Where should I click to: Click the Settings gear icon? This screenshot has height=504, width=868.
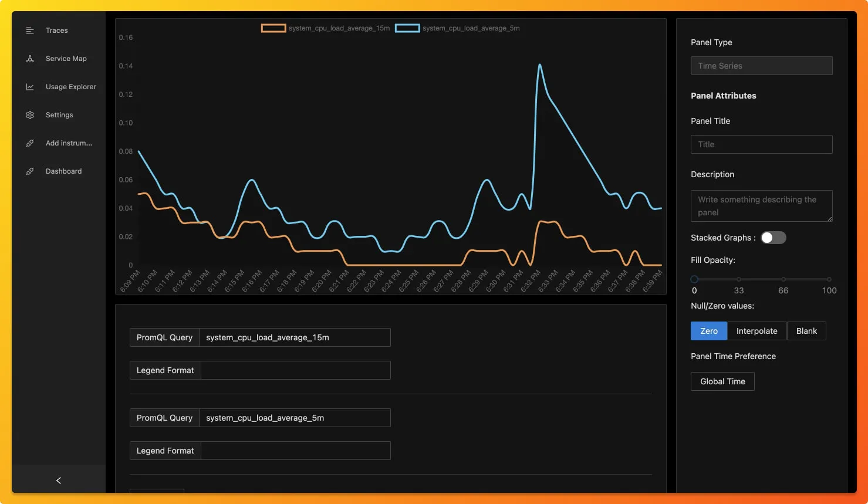30,115
